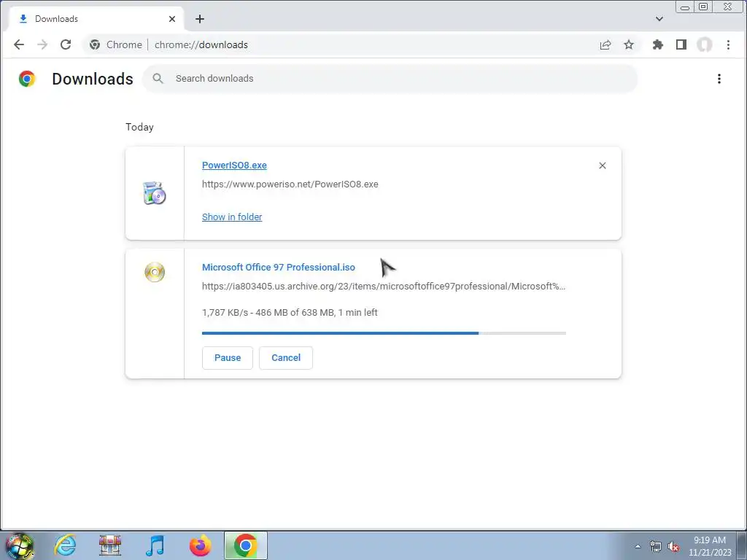Click the archive.org source URL text
Screen dimensions: 747x560
[x=384, y=287]
